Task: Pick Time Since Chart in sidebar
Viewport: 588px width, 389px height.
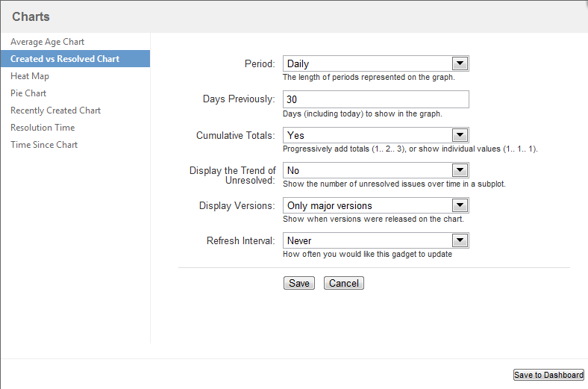Action: (44, 145)
